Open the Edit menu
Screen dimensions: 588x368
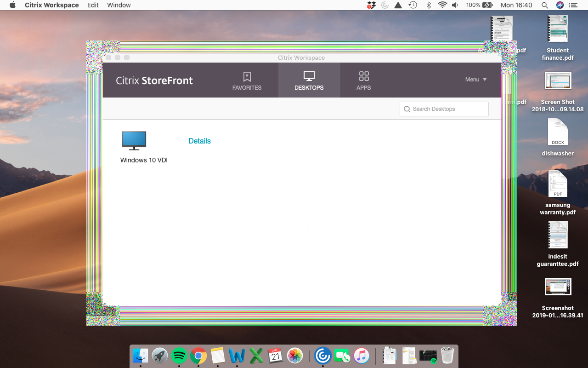pos(93,5)
